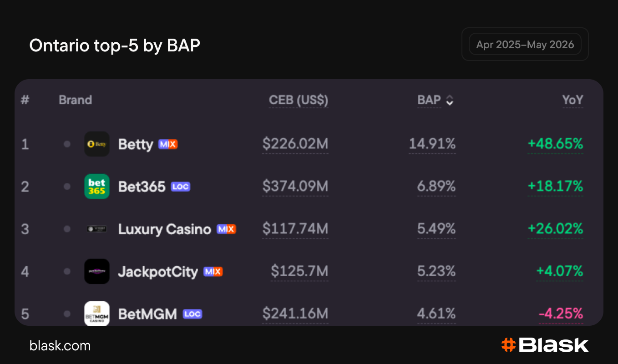Image resolution: width=618 pixels, height=364 pixels.
Task: Open the Apr 2025–May 2026 date range selector
Action: (525, 45)
